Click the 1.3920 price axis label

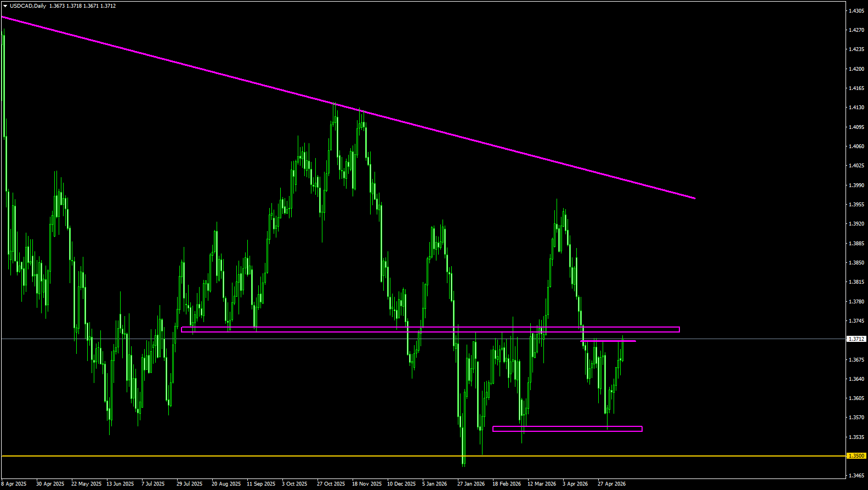click(x=856, y=224)
